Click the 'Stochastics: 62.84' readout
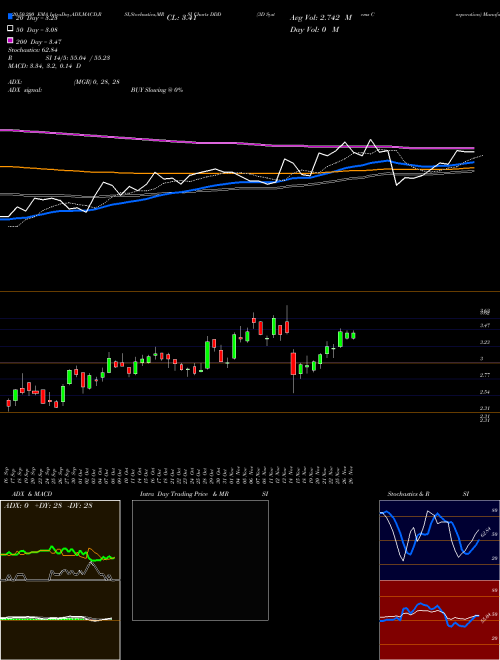 [x=32, y=50]
